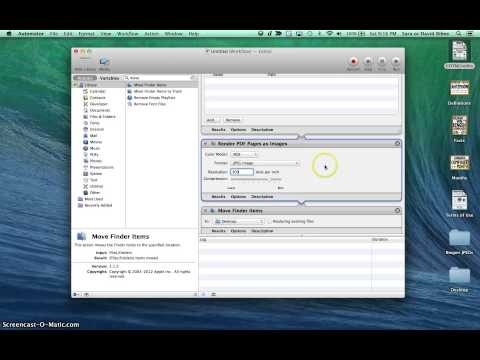480x360 pixels.
Task: Show Options for Move Finder Items action
Action: point(238,231)
